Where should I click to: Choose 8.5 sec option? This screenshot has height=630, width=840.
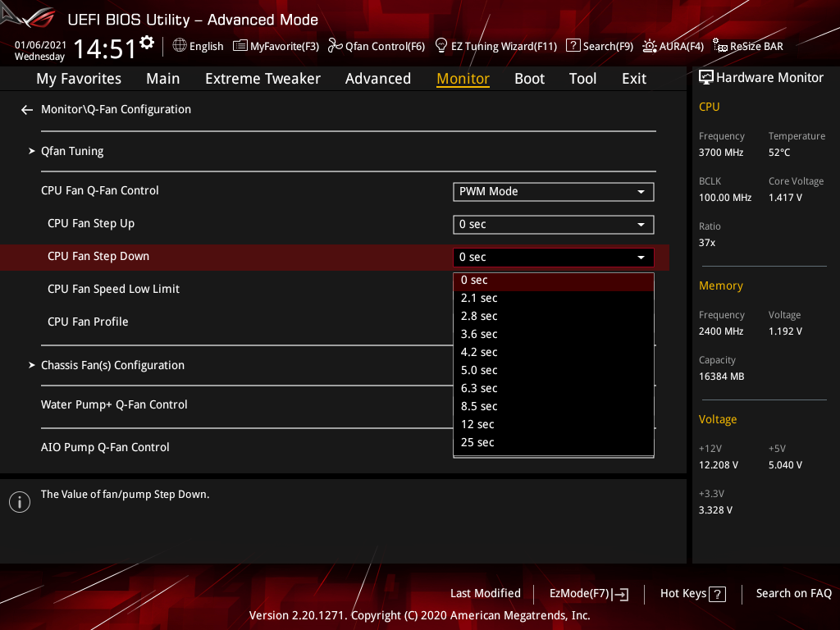[554, 407]
